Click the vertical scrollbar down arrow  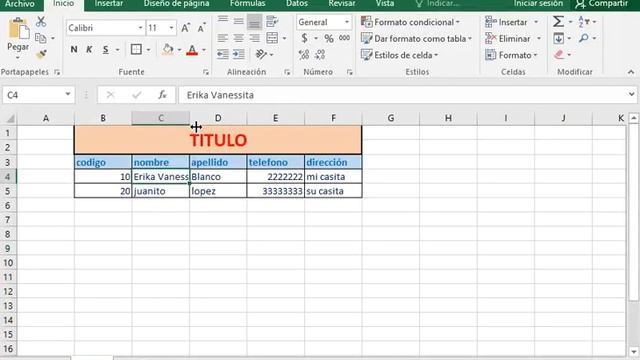[x=633, y=352]
